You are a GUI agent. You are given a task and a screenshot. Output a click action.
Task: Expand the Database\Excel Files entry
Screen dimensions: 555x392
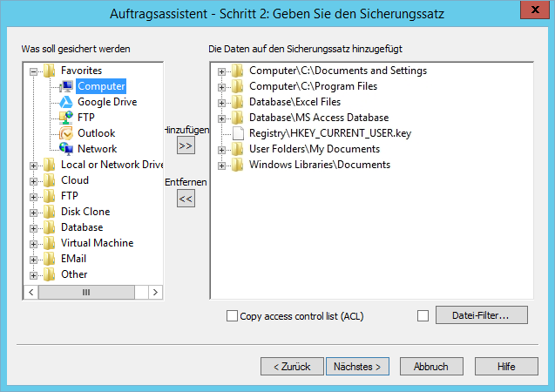222,102
